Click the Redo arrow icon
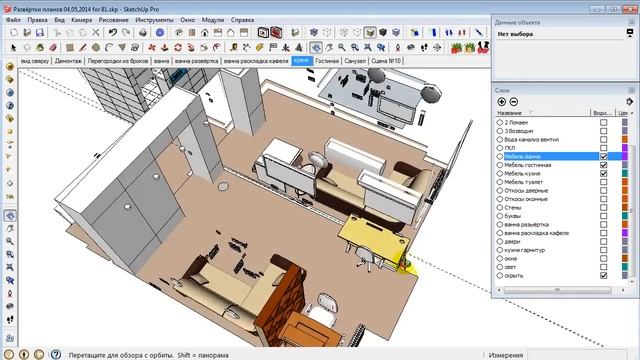The image size is (640, 360). 127,33
